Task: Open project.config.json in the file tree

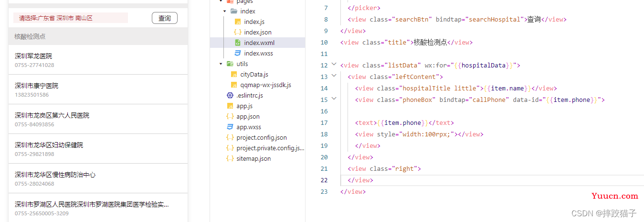Action: [x=262, y=137]
